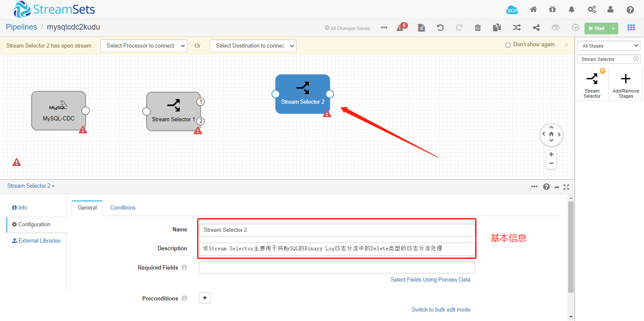Viewport: 644px width, 321px height.
Task: Select the Stream Selector 1 stage
Action: pyautogui.click(x=174, y=111)
